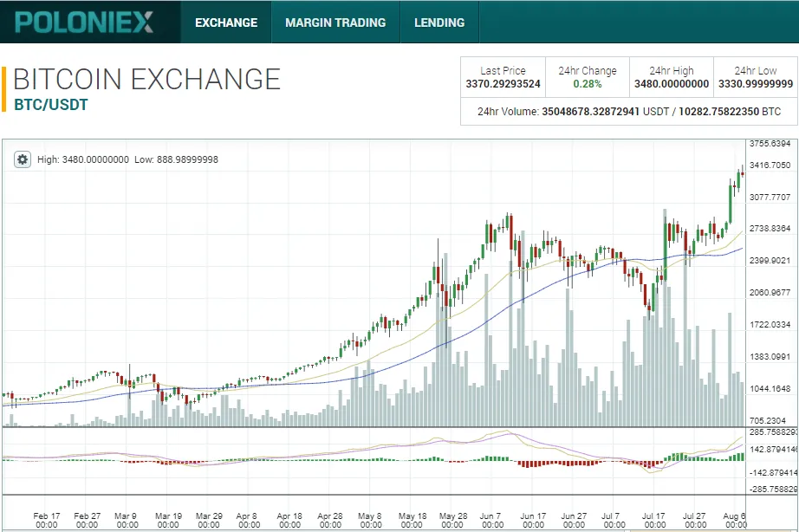The height and width of the screenshot is (532, 799).
Task: Click the Feb 17 date marker
Action: click(47, 520)
